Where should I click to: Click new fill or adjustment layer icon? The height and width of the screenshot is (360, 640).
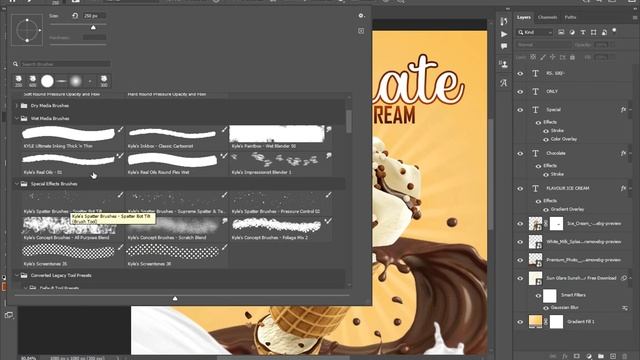point(589,356)
